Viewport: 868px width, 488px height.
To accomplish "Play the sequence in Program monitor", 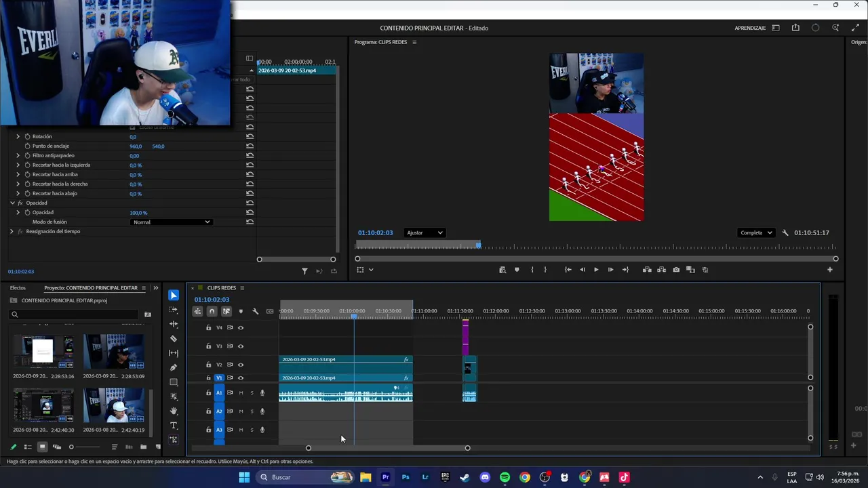I will tap(596, 270).
